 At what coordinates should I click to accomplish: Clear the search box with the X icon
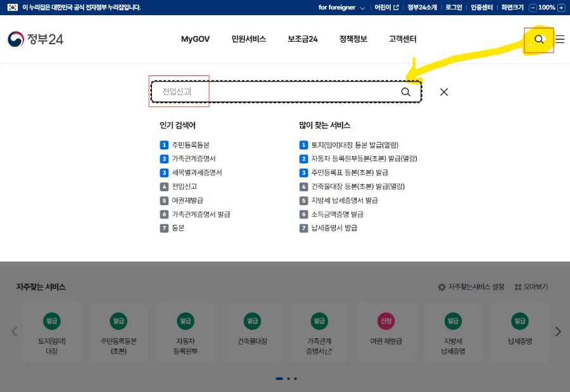444,92
